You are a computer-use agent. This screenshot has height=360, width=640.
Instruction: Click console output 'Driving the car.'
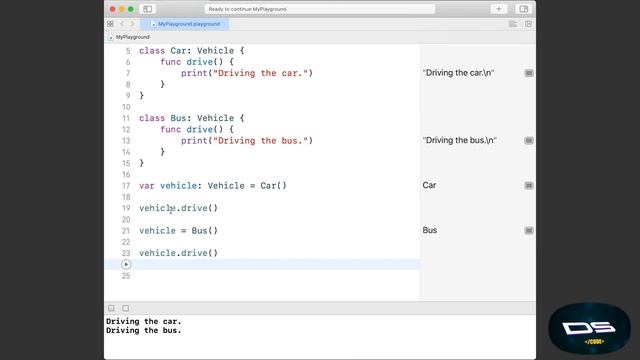(144, 321)
